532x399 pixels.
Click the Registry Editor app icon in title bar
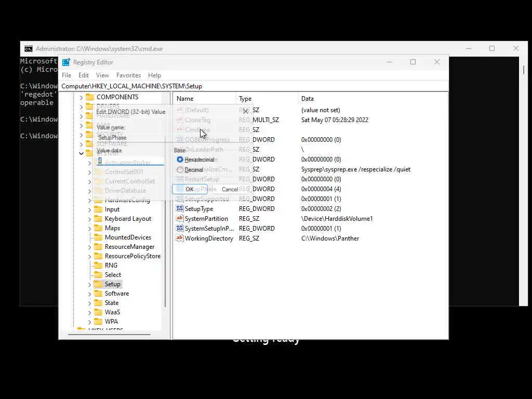click(66, 62)
